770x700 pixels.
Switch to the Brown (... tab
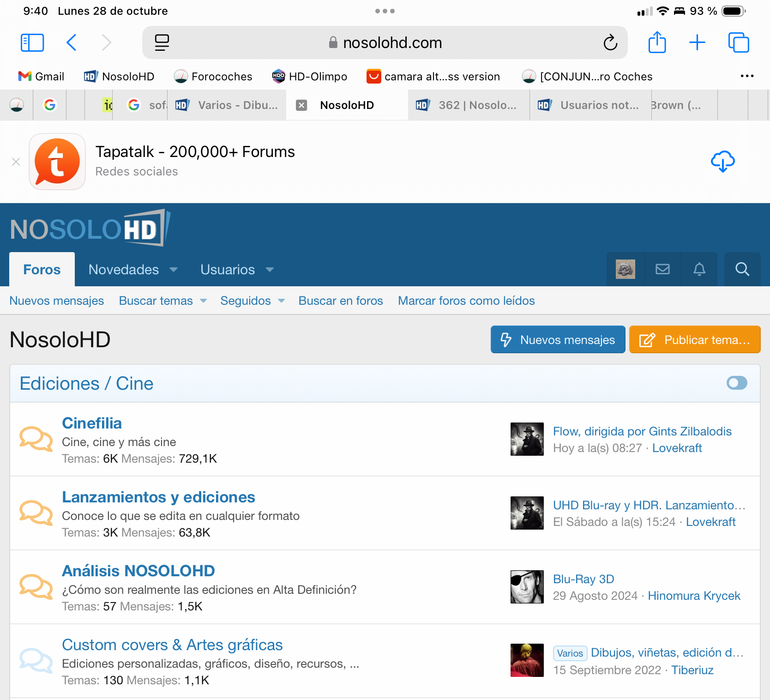coord(684,105)
